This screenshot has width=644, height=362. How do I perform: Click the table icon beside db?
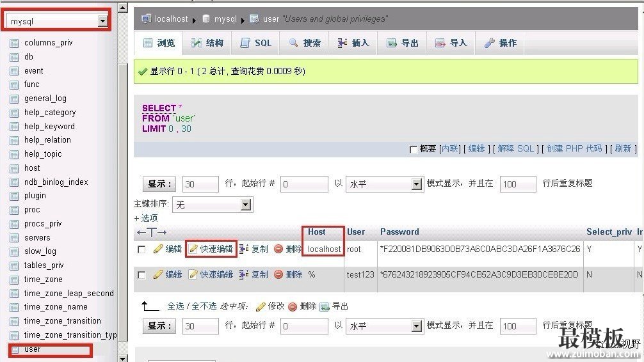pos(14,57)
